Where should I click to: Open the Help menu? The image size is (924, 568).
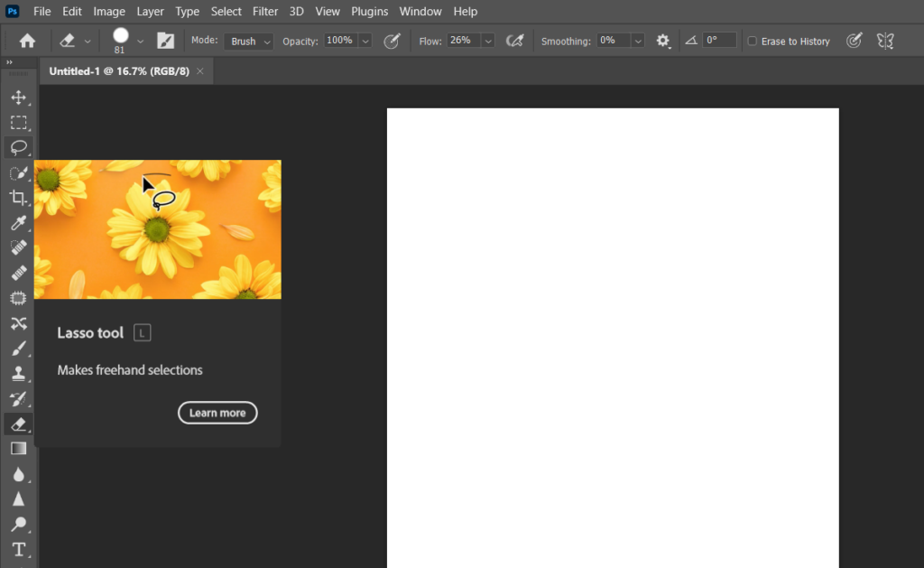tap(465, 11)
